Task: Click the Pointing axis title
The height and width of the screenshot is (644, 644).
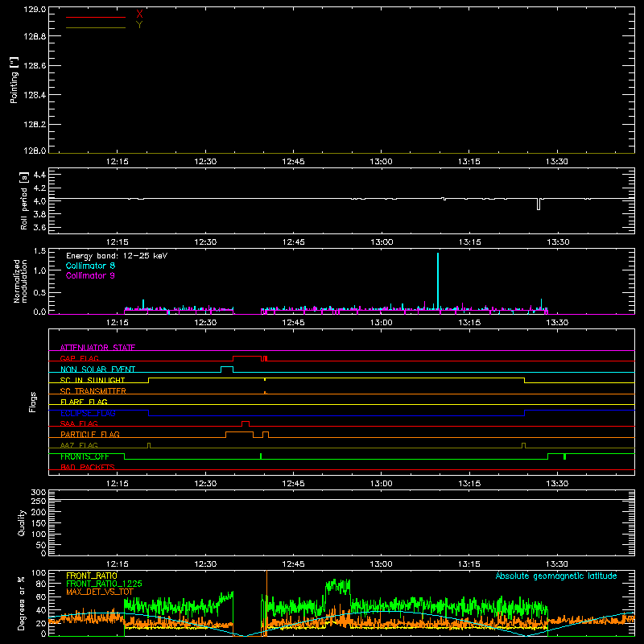Action: coord(14,80)
